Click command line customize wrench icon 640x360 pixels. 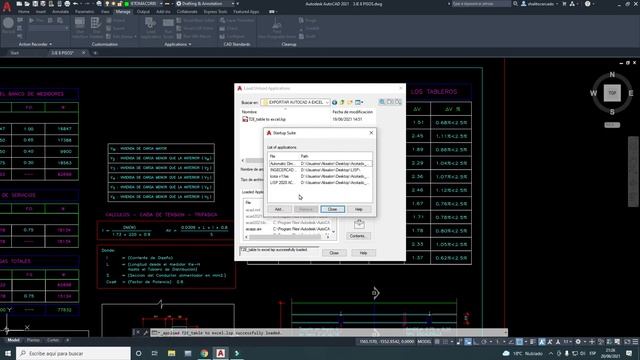click(x=145, y=333)
